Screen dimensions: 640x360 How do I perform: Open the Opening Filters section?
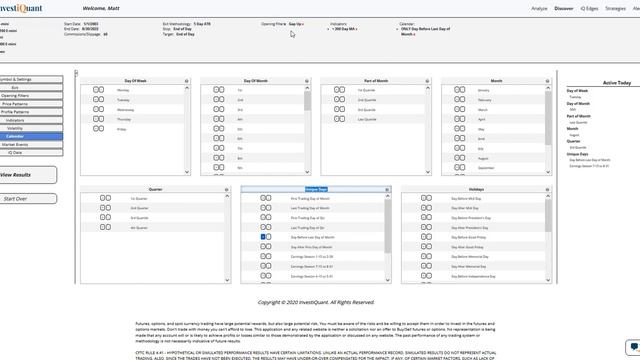click(x=31, y=96)
